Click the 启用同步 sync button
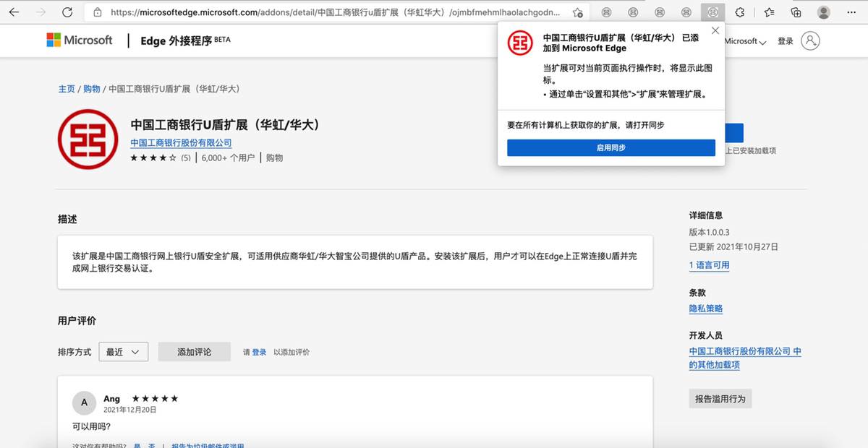 [610, 147]
